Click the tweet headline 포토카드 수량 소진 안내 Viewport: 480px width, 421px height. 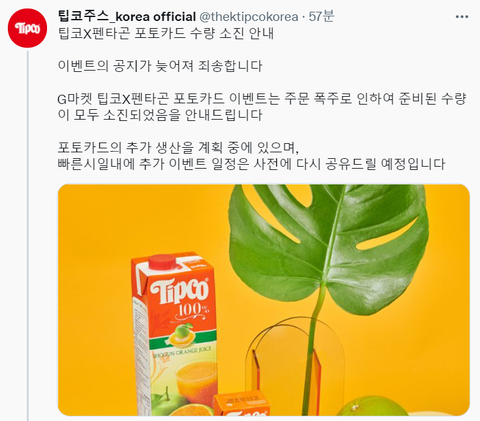[x=166, y=33]
